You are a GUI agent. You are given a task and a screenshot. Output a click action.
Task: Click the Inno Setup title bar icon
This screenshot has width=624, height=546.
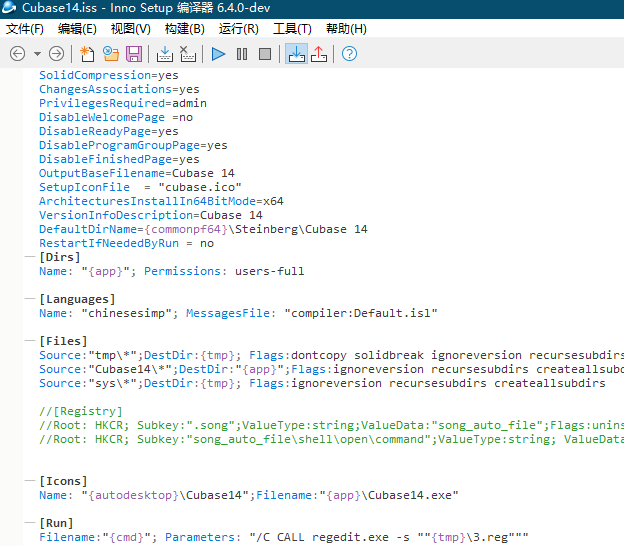point(9,7)
